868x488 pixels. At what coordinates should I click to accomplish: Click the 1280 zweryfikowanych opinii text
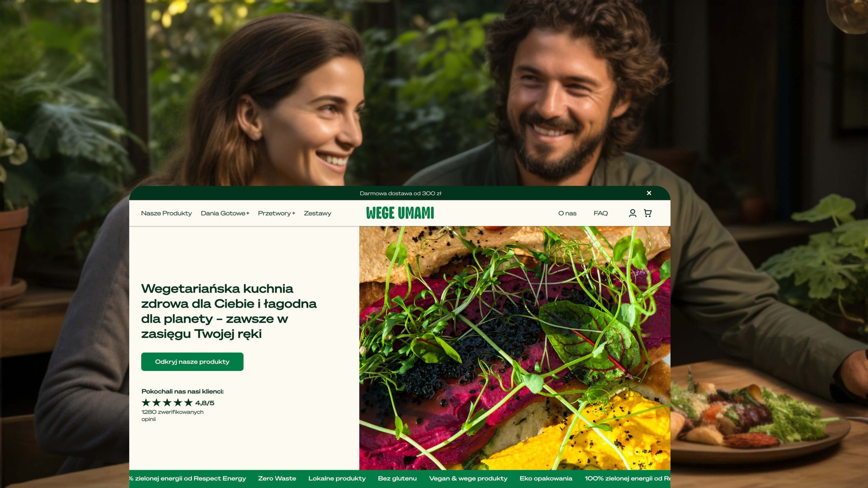tap(173, 415)
